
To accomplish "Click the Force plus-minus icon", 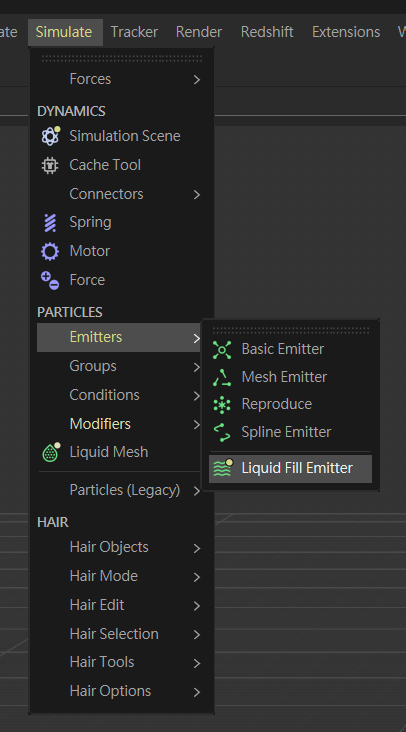I will click(x=50, y=280).
